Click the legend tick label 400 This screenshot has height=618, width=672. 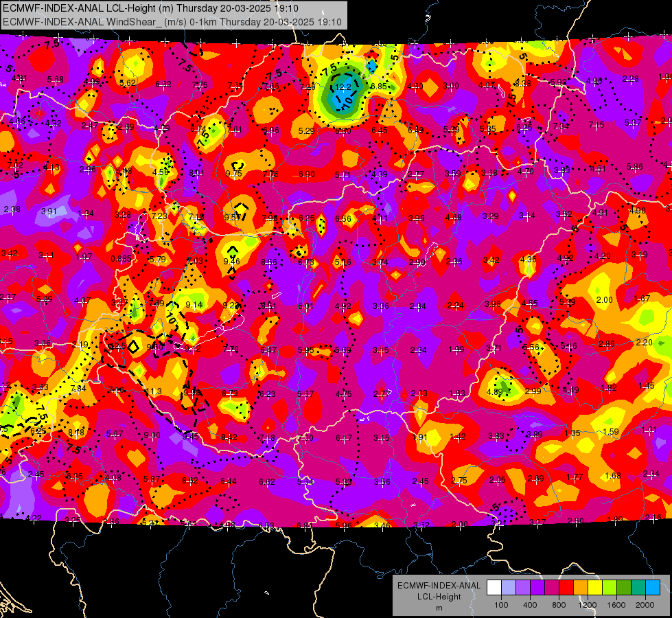(530, 605)
